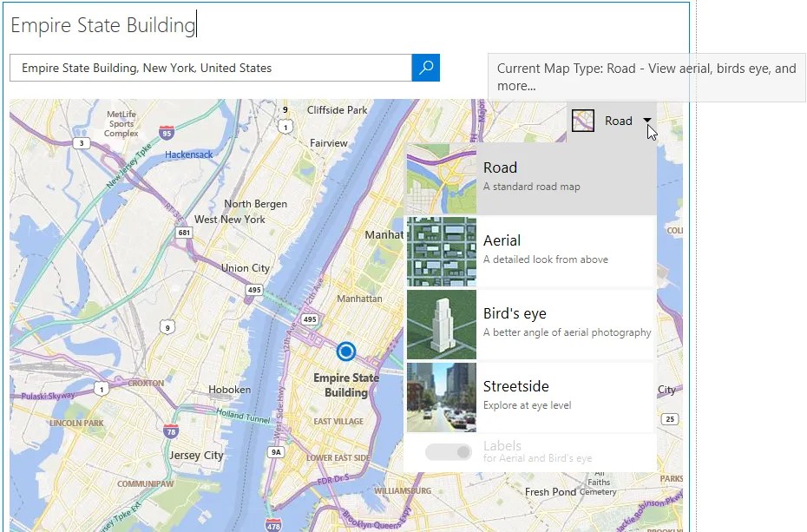Click the I-95 highway shield
Viewport: 807px width, 532px height.
click(x=167, y=133)
